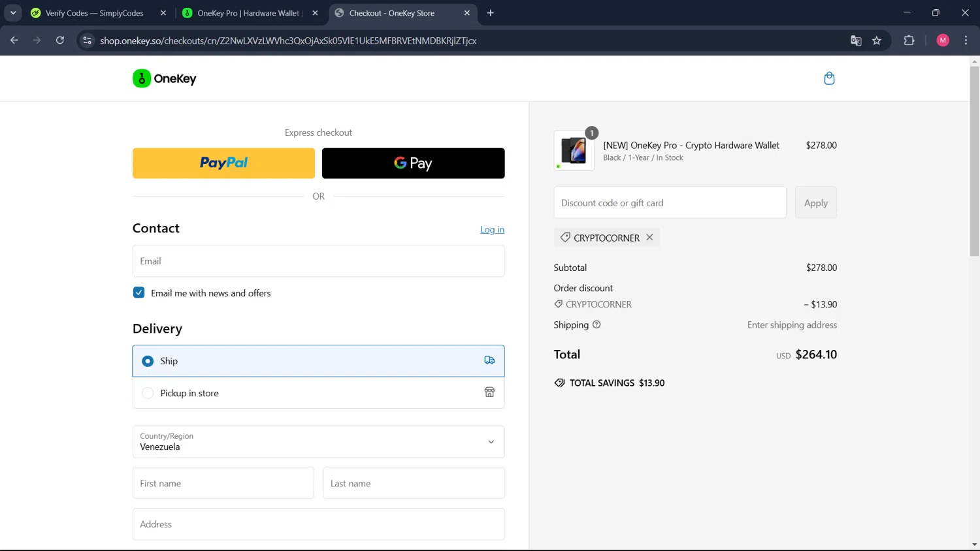This screenshot has width=980, height=551.
Task: Close the OneKey Pro Hardware Wallet tab
Action: pyautogui.click(x=315, y=13)
